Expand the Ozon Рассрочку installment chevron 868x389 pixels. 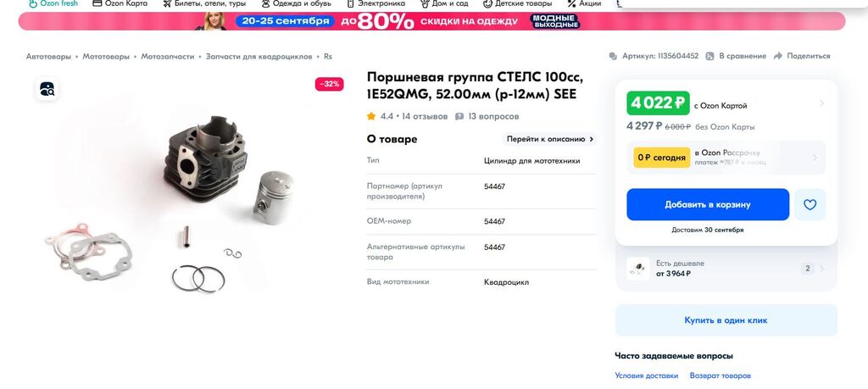coord(815,158)
